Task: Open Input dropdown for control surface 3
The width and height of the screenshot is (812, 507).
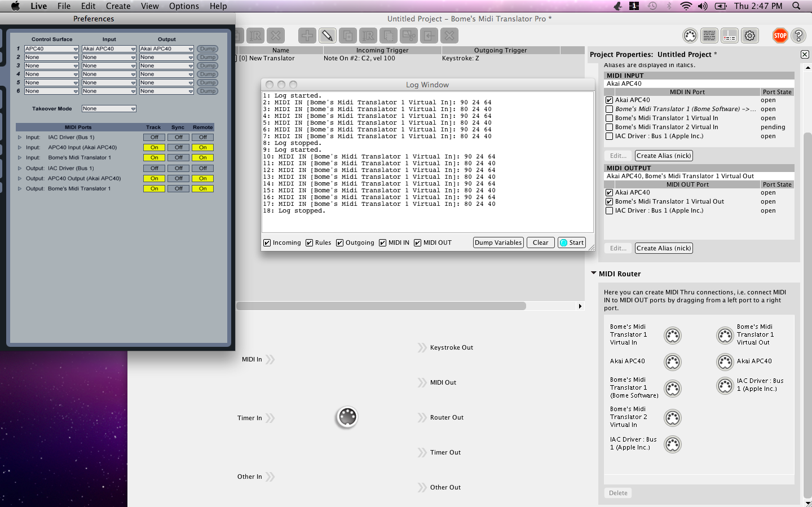Action: click(109, 66)
